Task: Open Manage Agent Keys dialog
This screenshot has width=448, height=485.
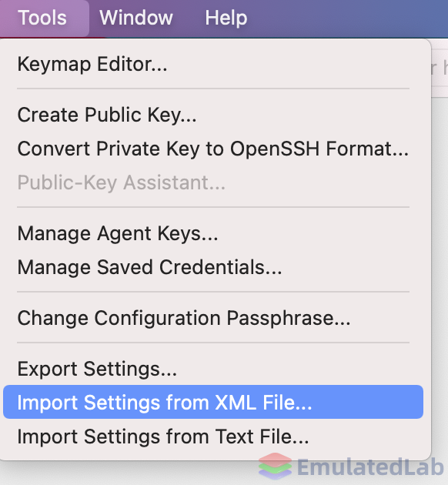Action: click(x=213, y=233)
